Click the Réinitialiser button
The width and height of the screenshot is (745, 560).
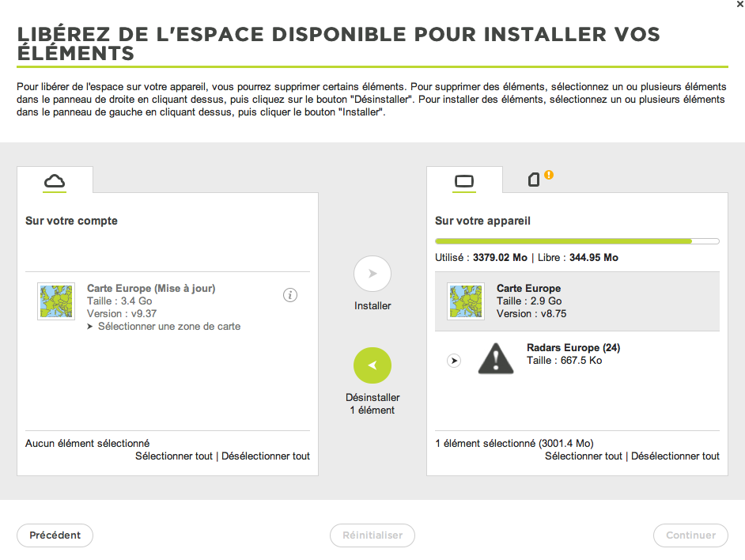pos(372,535)
